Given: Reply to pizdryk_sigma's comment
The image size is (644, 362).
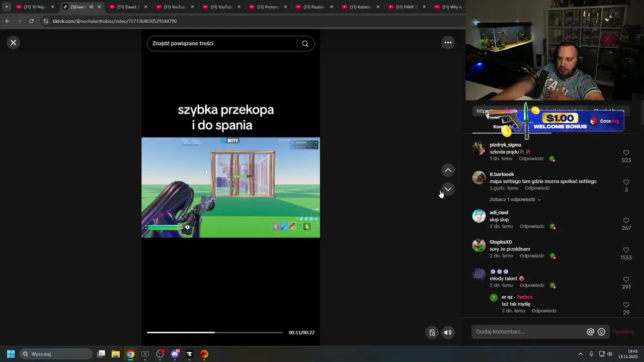Looking at the screenshot, I should coord(532,159).
